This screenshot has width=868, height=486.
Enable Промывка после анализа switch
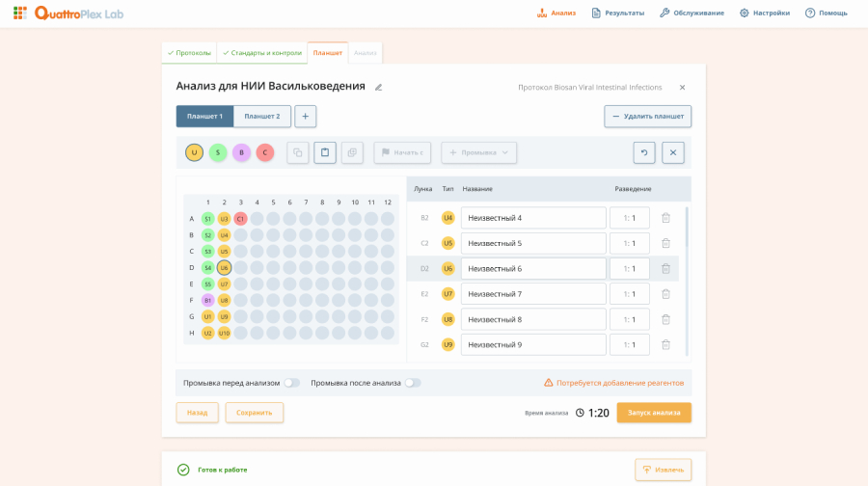click(413, 383)
